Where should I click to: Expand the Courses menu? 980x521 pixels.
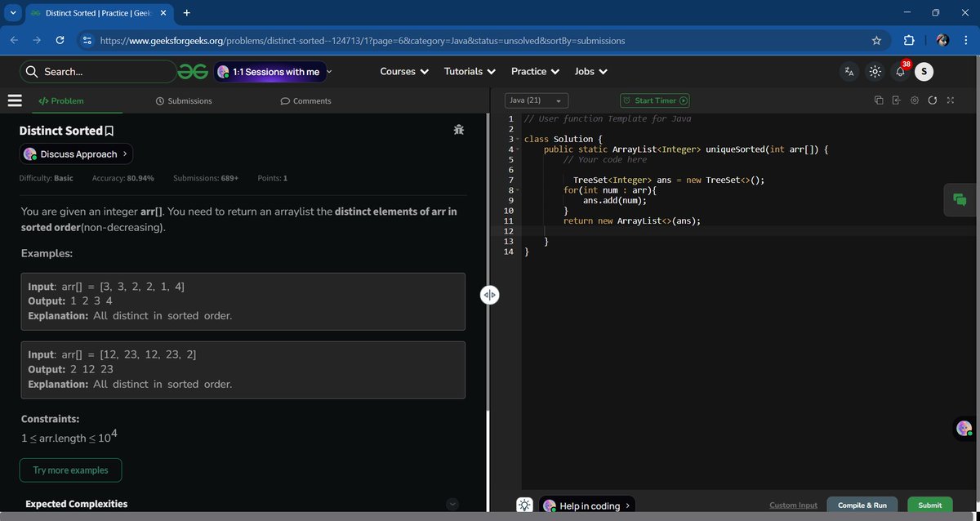coord(404,72)
